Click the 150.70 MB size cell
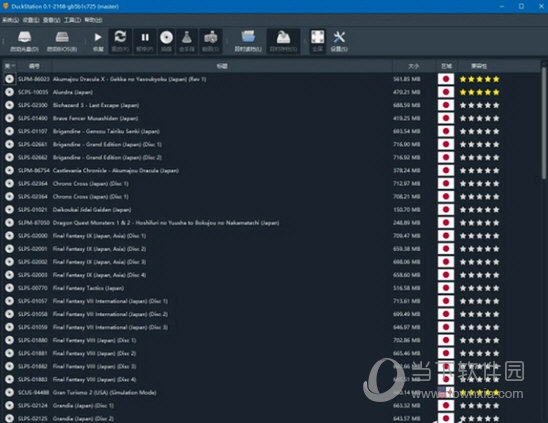 (407, 209)
